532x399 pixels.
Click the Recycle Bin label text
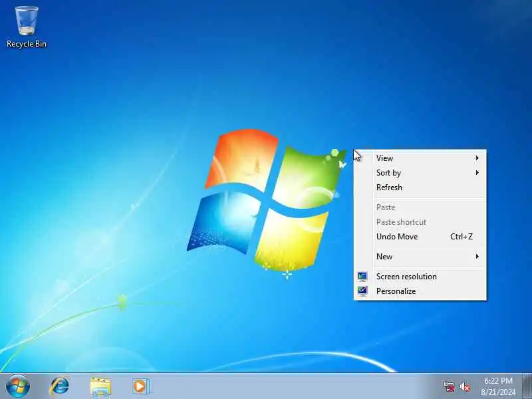tap(27, 44)
